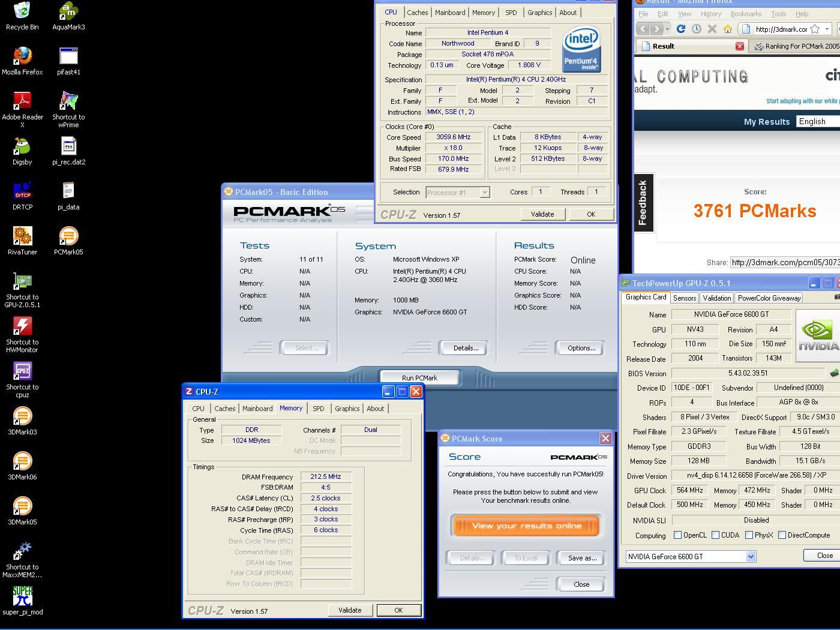
Task: Select the pi_rec.dat2 file icon
Action: (x=68, y=151)
